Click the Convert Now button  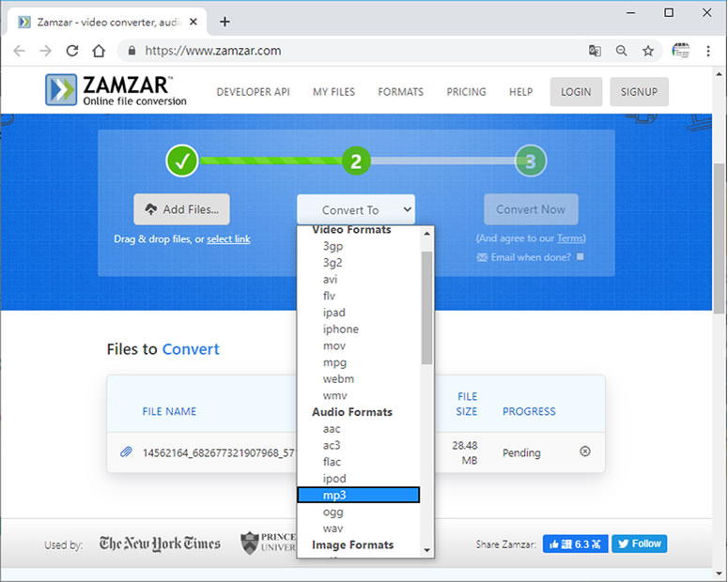[x=531, y=209]
